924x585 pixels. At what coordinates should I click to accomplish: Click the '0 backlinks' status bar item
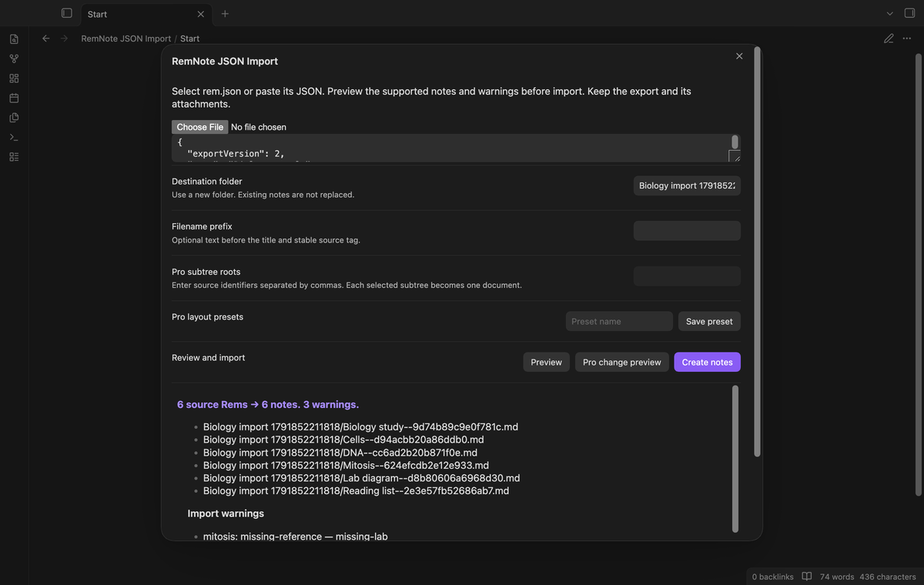[773, 577]
